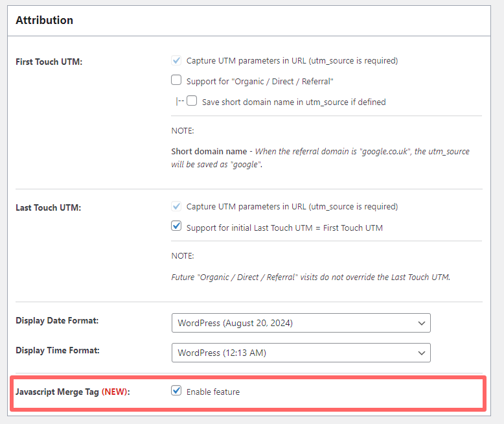Uncheck "Support for initial Last Touch UTM" checkbox

pos(176,227)
